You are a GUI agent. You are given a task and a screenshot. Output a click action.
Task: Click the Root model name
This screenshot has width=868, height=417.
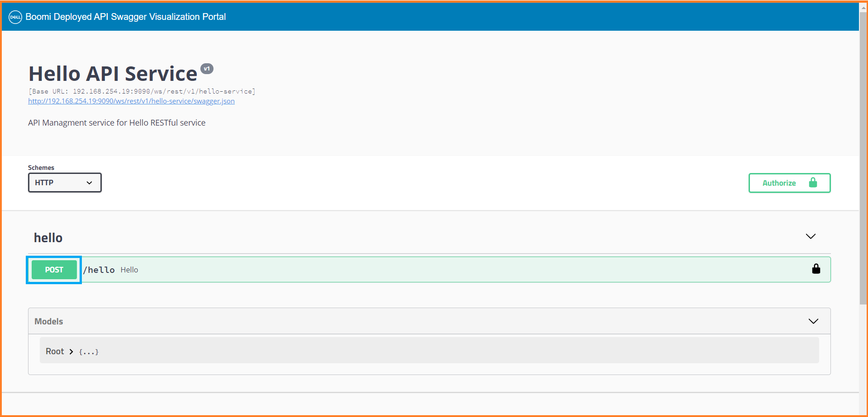(55, 351)
